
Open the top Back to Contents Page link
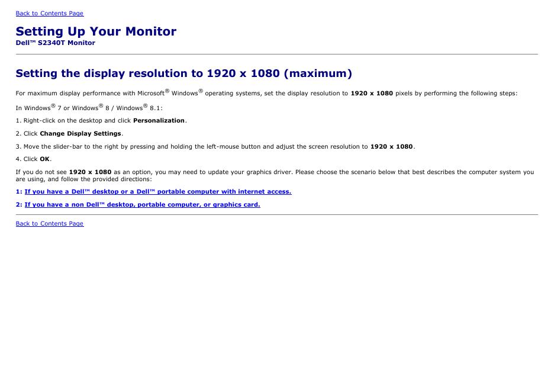click(x=50, y=14)
